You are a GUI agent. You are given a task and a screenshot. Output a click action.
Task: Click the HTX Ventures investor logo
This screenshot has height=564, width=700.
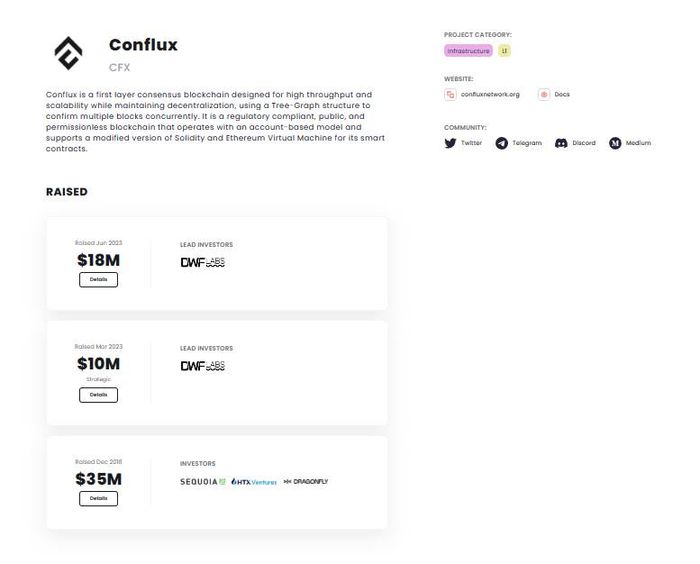pos(254,482)
